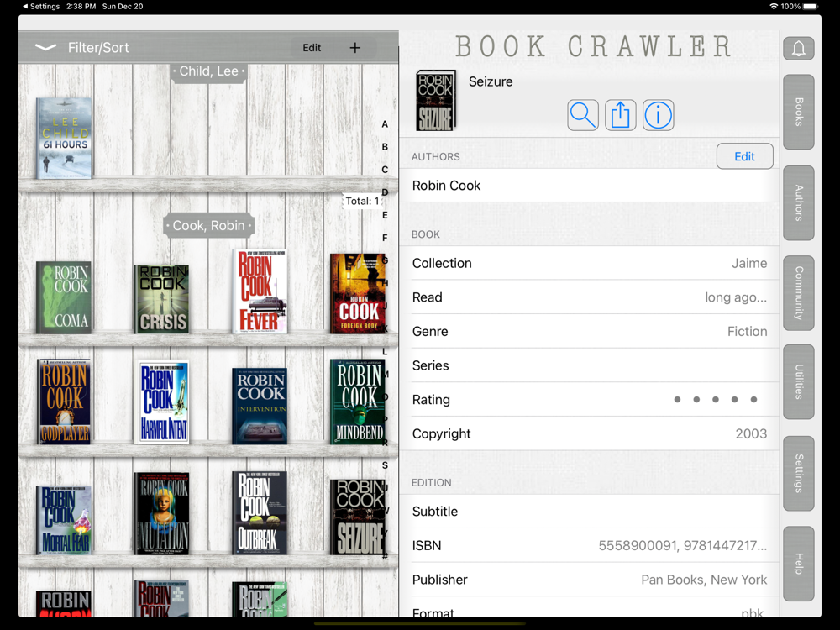Collapse the Filter/Sort chevron

click(x=45, y=48)
